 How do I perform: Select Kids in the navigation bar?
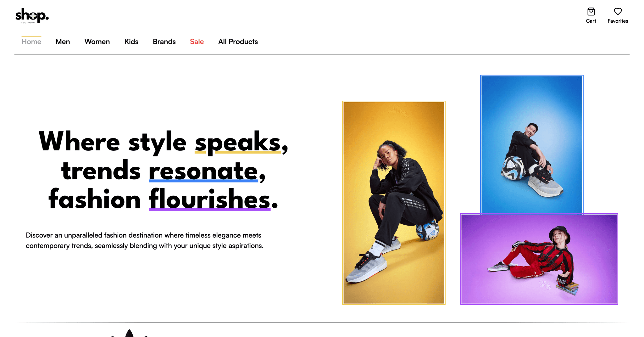click(131, 42)
